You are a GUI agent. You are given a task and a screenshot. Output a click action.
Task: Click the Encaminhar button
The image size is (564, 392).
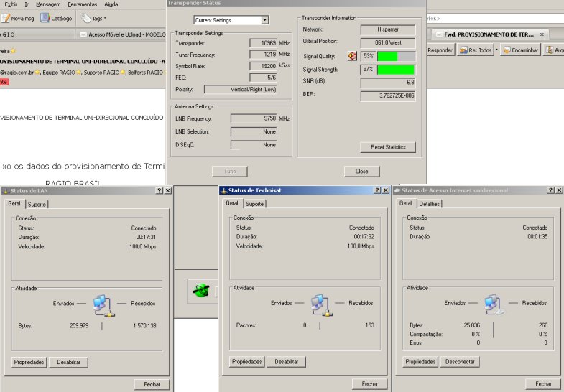(520, 50)
